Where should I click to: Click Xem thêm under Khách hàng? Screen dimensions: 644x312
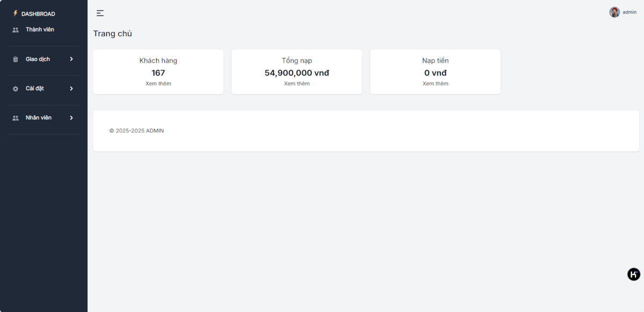tap(158, 84)
